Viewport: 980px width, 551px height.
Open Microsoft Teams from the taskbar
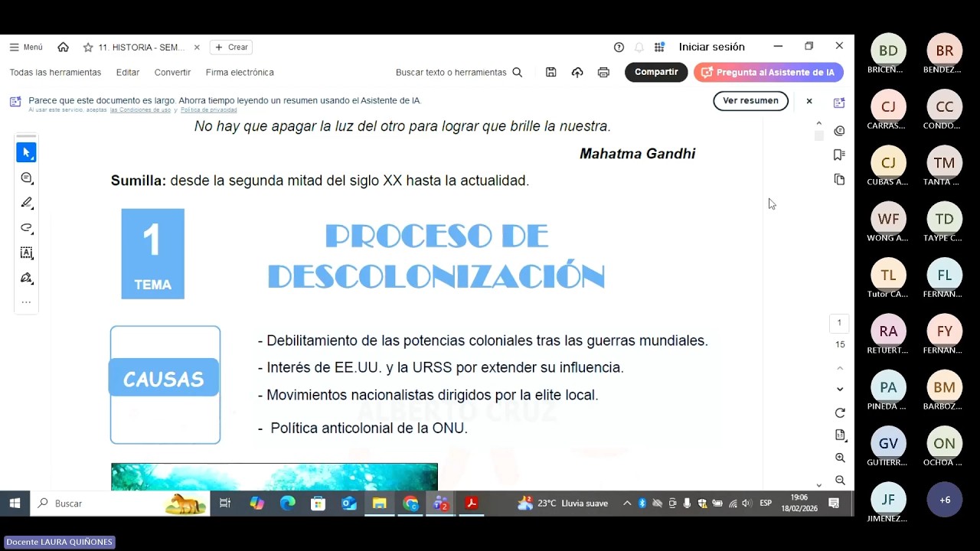441,504
